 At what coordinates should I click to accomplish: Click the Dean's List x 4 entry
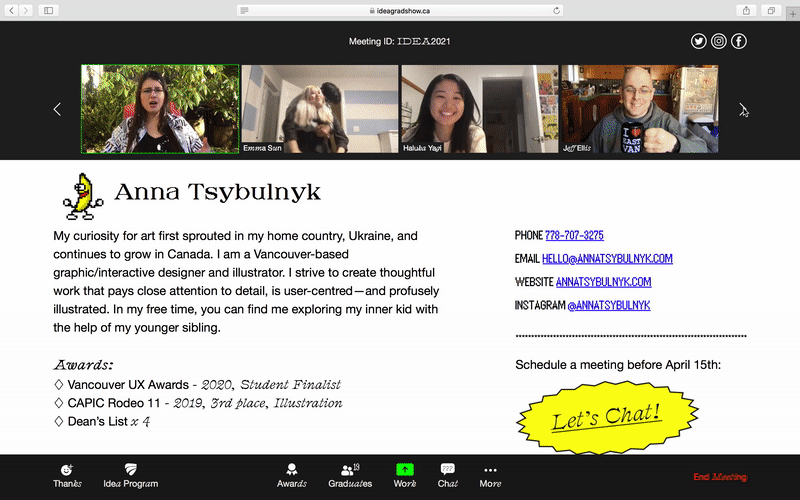[102, 421]
